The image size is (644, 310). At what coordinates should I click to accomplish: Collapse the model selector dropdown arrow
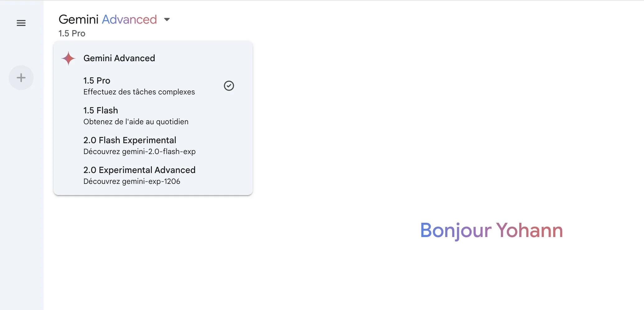[167, 20]
